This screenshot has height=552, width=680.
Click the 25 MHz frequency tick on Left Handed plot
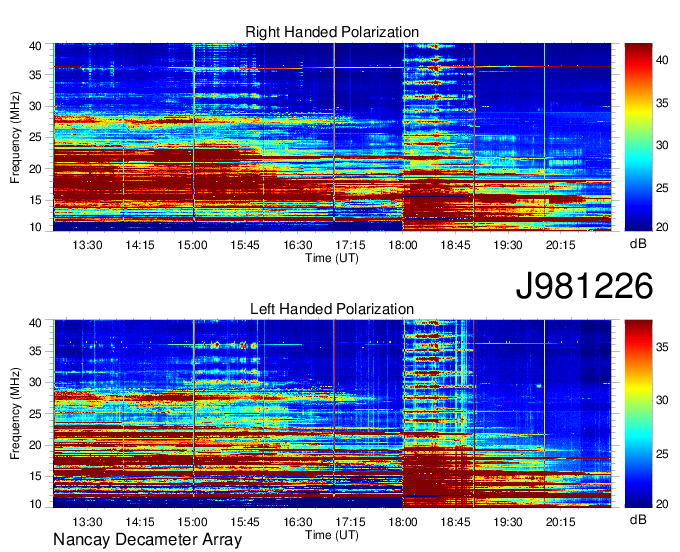tap(35, 414)
